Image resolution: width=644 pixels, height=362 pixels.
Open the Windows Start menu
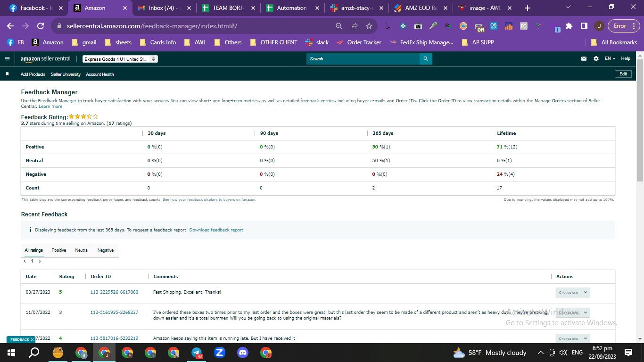[11, 353]
